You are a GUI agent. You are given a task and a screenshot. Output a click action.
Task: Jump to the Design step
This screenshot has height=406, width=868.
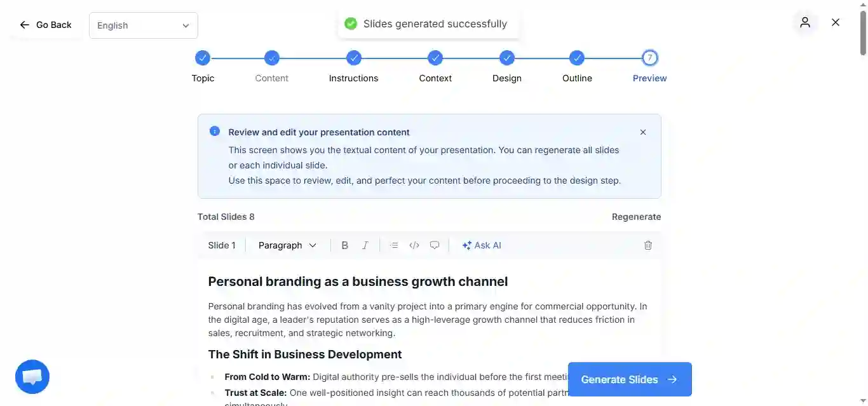506,67
